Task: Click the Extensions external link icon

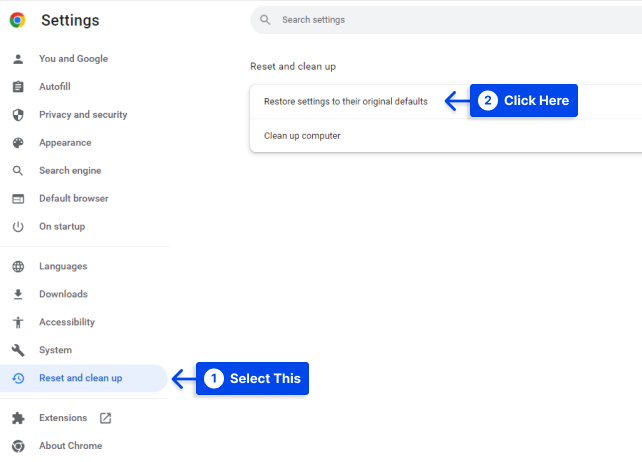Action: coord(106,418)
